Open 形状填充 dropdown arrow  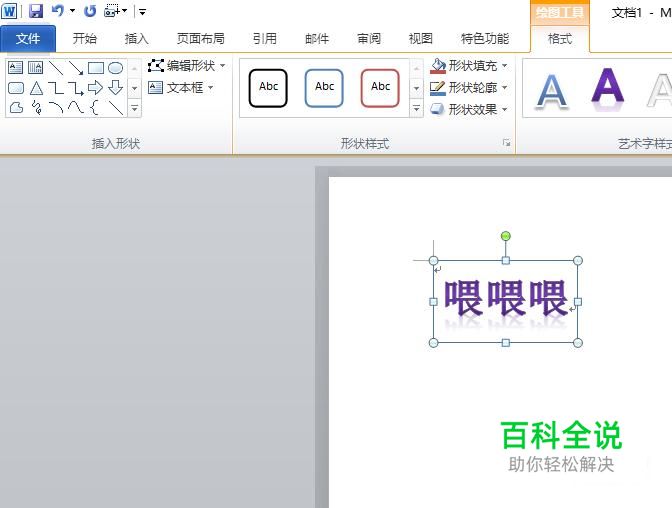(504, 66)
